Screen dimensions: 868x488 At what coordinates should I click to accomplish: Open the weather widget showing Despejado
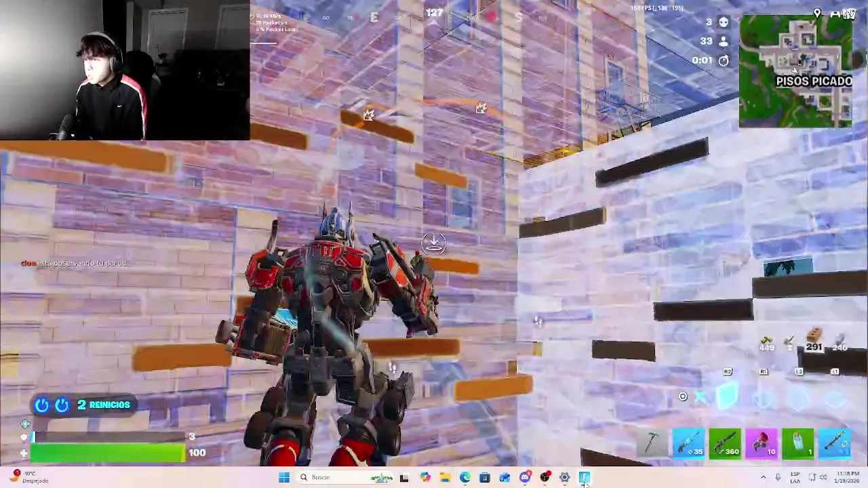[x=27, y=477]
